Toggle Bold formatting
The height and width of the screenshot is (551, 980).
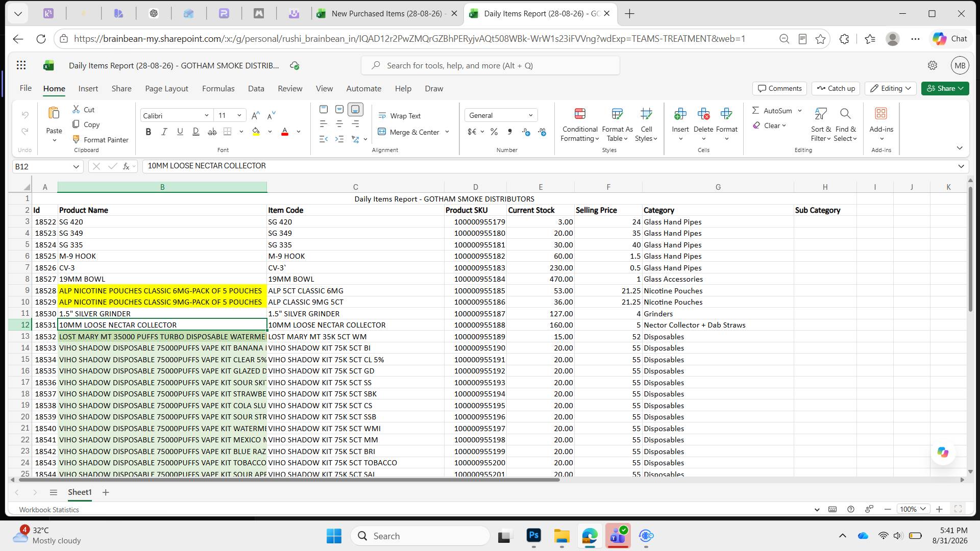click(148, 132)
